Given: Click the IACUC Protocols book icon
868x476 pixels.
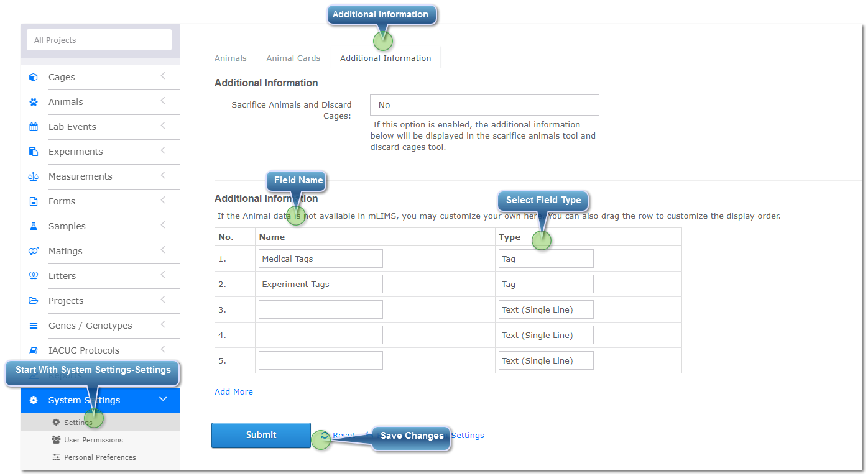Looking at the screenshot, I should click(x=34, y=350).
